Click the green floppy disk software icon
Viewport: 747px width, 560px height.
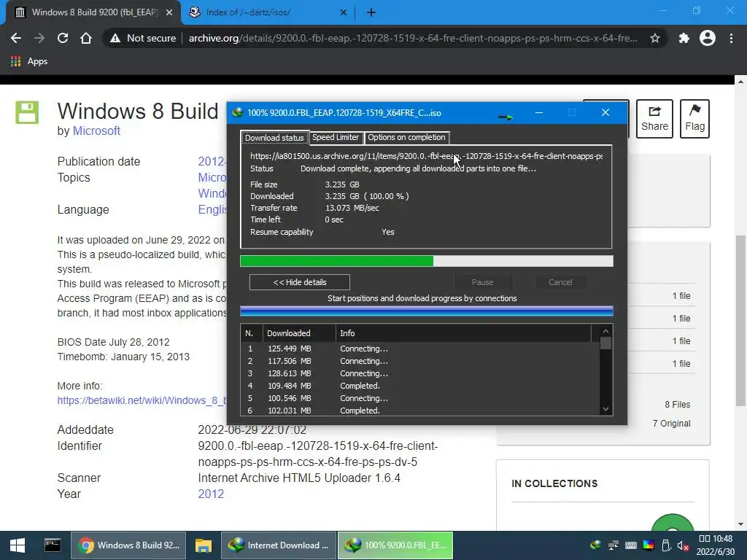[x=27, y=112]
